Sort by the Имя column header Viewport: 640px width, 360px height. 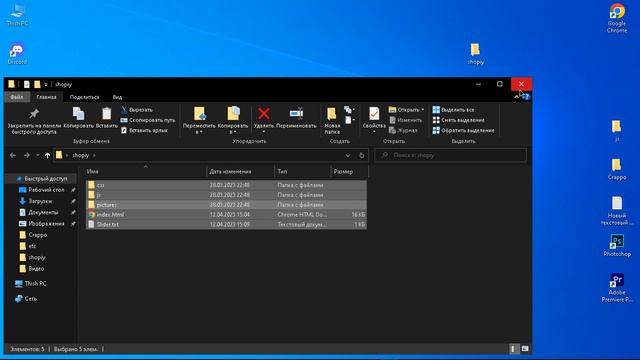point(145,172)
